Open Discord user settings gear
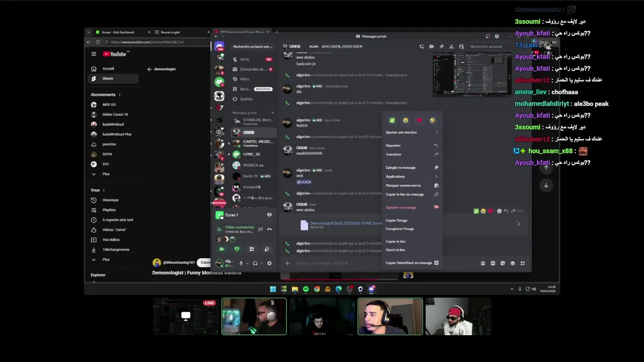644x362 pixels. [x=269, y=263]
